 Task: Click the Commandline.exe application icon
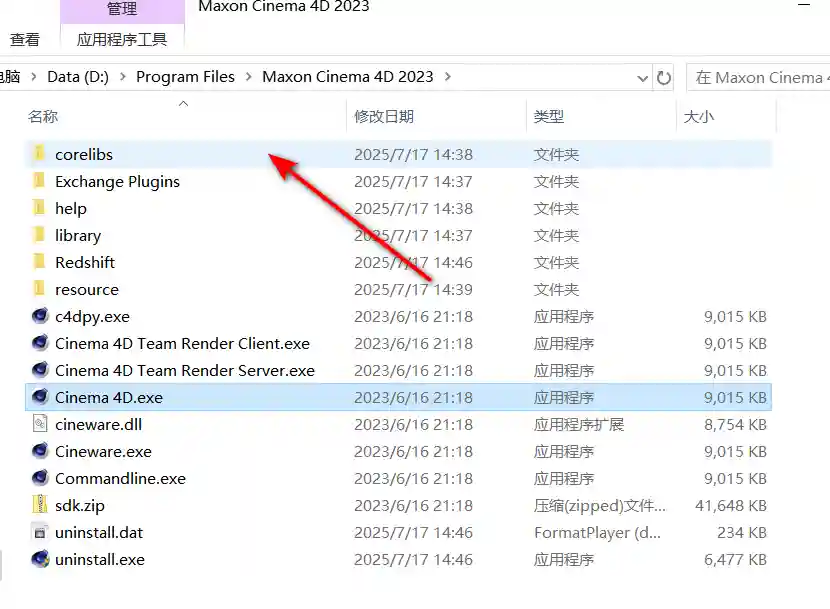pyautogui.click(x=40, y=478)
